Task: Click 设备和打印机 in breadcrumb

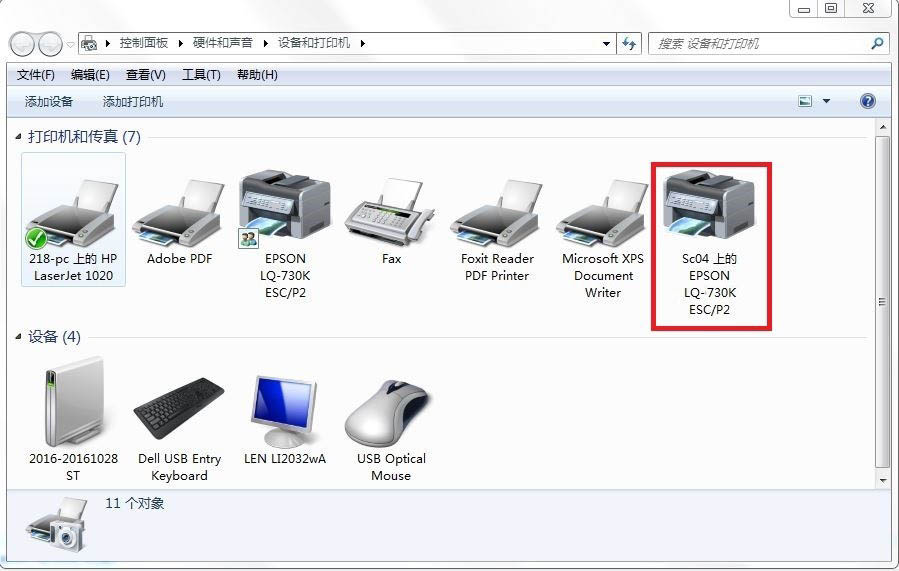Action: coord(314,43)
